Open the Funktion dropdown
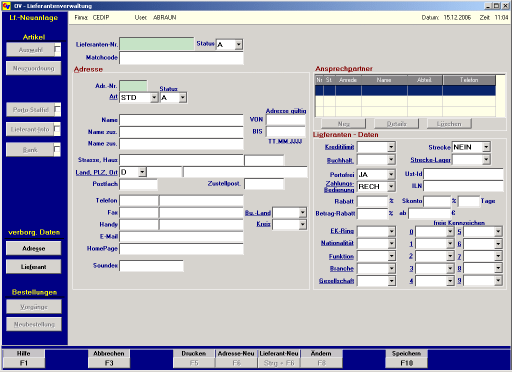This screenshot has height=372, width=512. [x=392, y=256]
